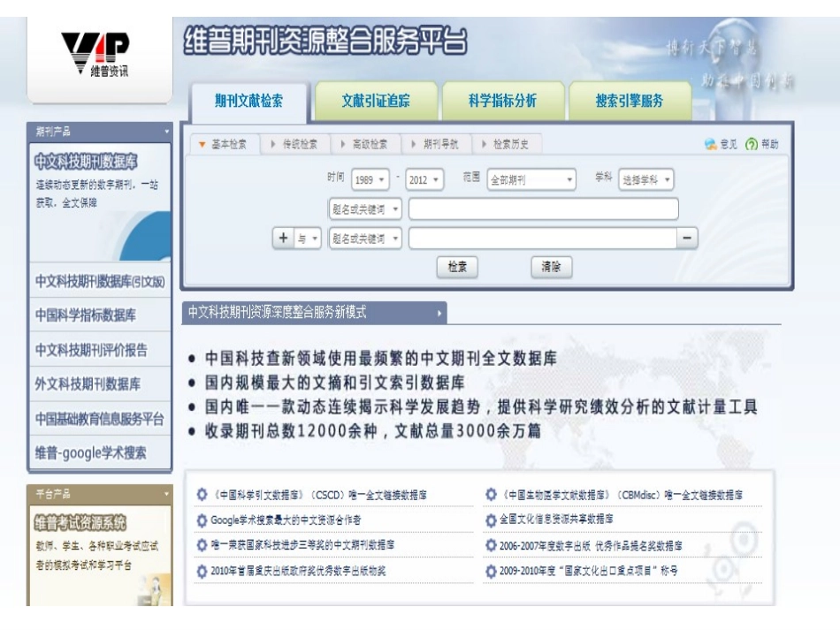Click text 中国科技查新领域使用最频繁的中文期刊全文数据库
The width and height of the screenshot is (840, 630).
tap(381, 358)
